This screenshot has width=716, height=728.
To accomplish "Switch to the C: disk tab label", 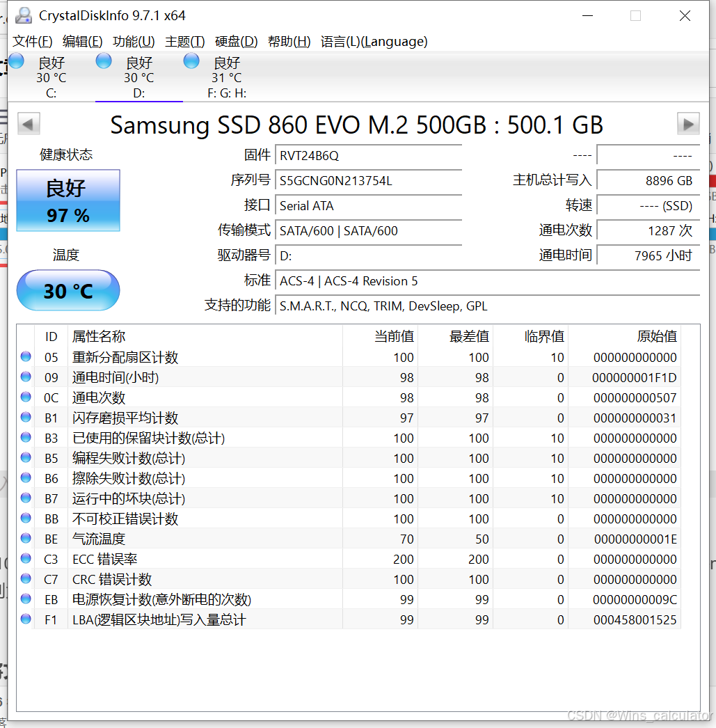I will 51,93.
